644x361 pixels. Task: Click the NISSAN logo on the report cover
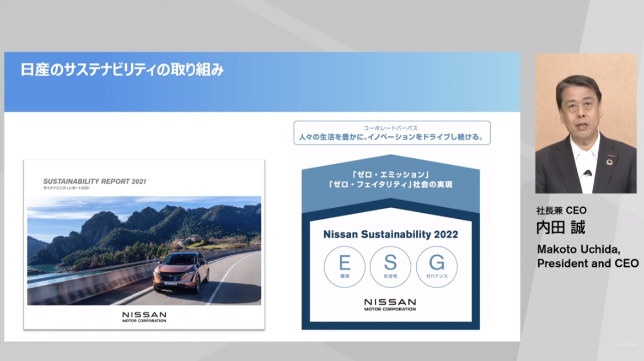[144, 315]
